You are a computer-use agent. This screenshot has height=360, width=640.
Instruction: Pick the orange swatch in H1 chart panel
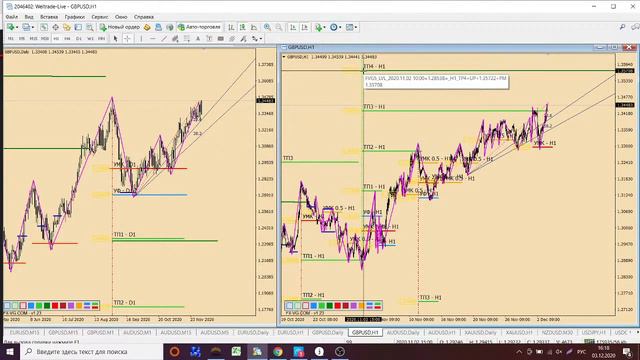[362, 305]
